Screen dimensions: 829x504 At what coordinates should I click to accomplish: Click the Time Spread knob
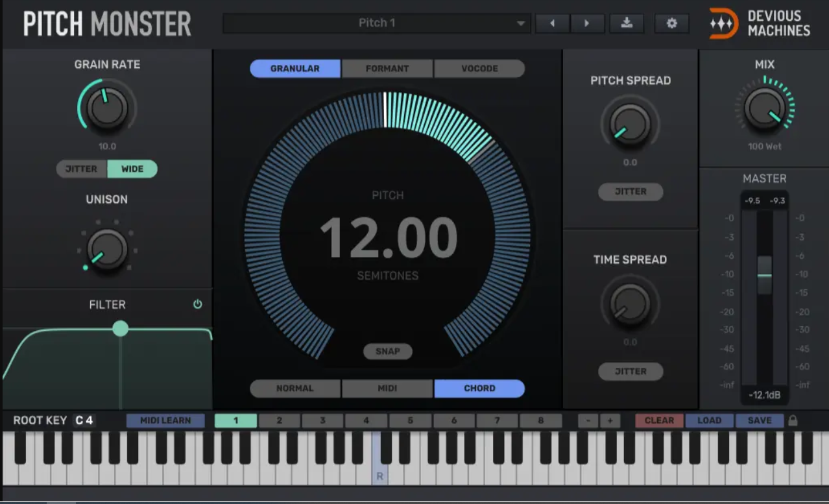[631, 303]
